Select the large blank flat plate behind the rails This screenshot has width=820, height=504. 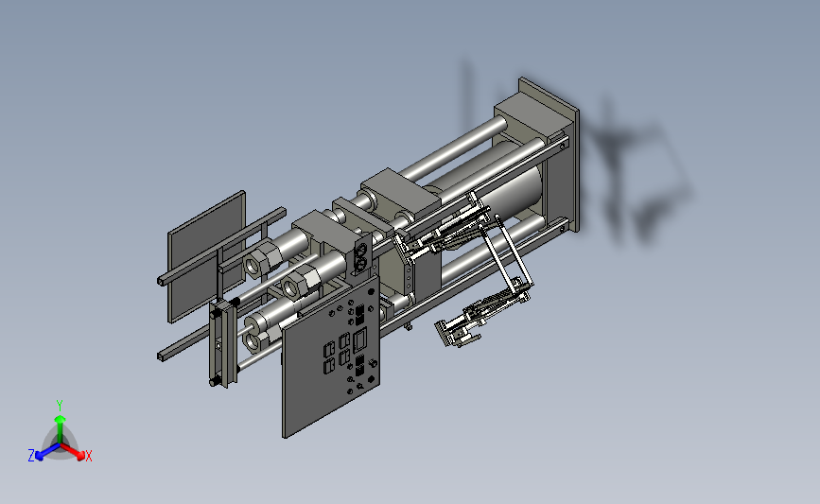click(x=205, y=256)
